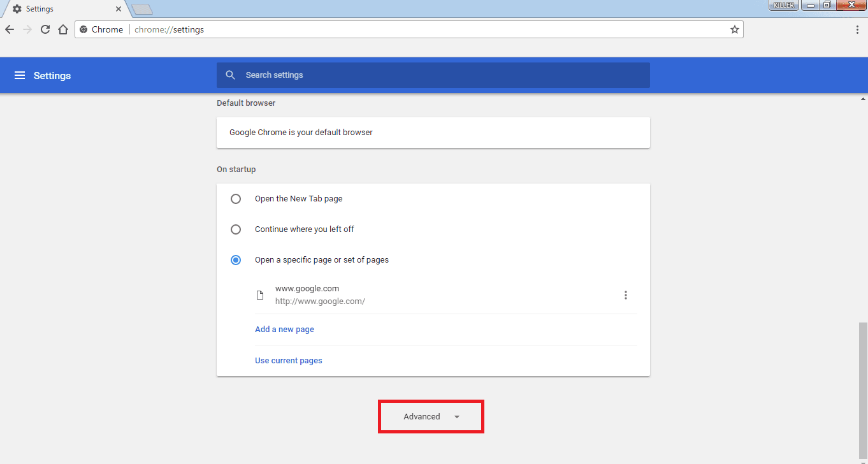Refresh the settings page

[45, 29]
